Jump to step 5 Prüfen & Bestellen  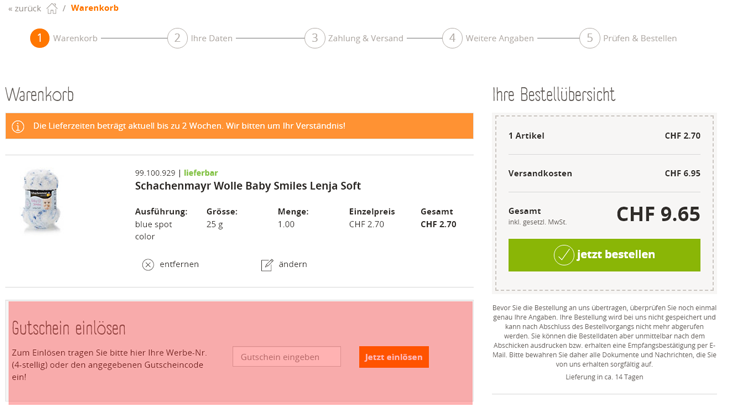click(590, 38)
